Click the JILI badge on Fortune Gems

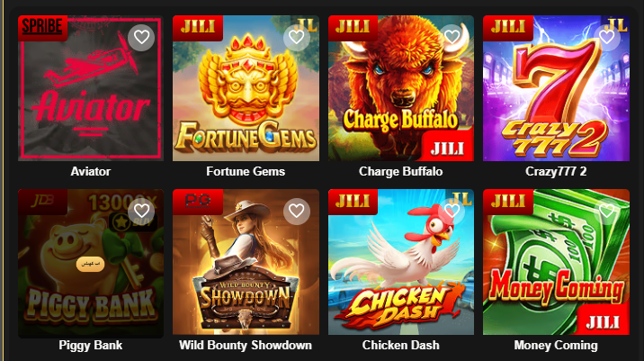click(198, 28)
